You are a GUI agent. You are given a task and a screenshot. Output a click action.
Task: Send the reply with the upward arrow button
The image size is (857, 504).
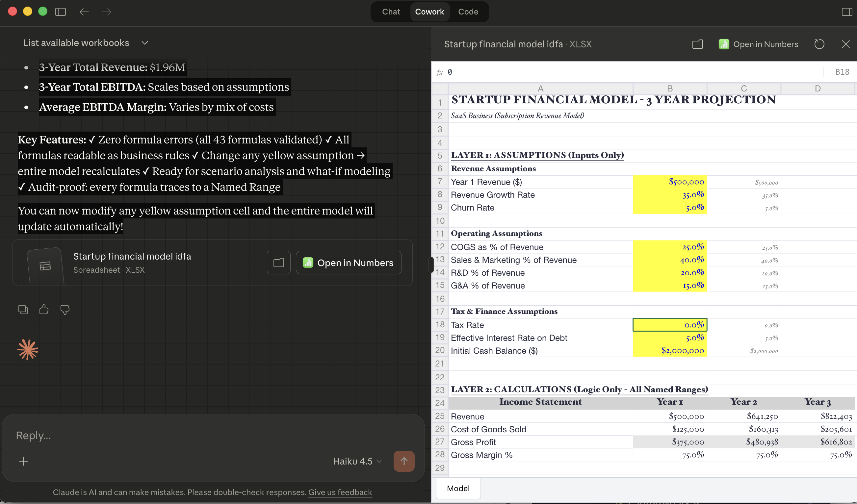point(404,461)
